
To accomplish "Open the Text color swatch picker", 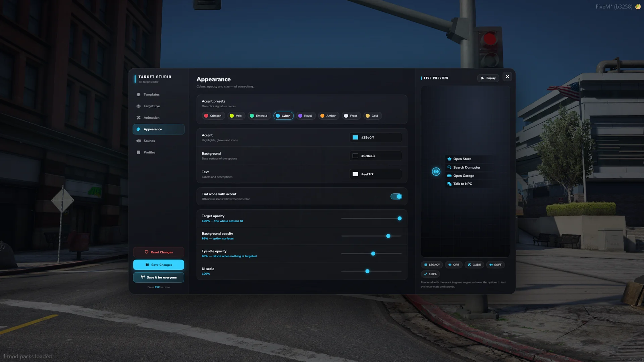I will click(x=355, y=174).
